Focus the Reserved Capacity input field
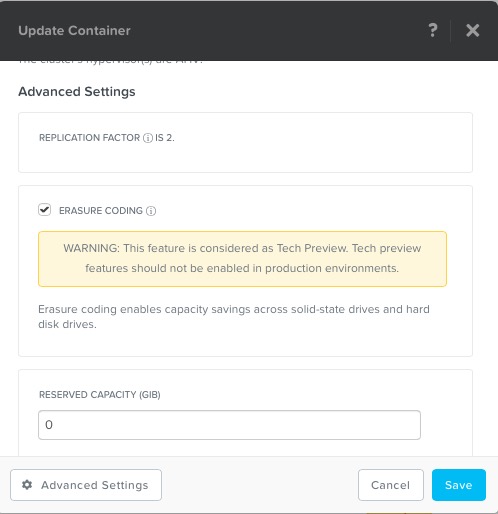 tap(229, 425)
